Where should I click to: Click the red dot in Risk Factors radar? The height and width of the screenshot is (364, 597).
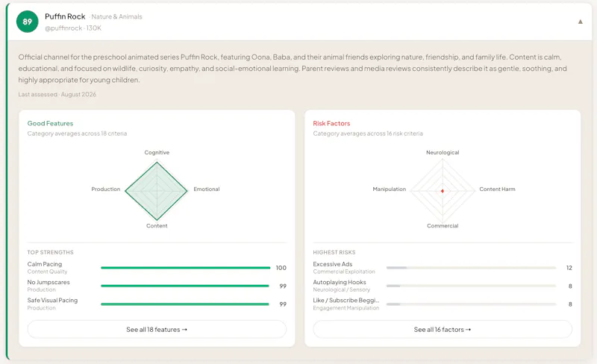tap(443, 191)
